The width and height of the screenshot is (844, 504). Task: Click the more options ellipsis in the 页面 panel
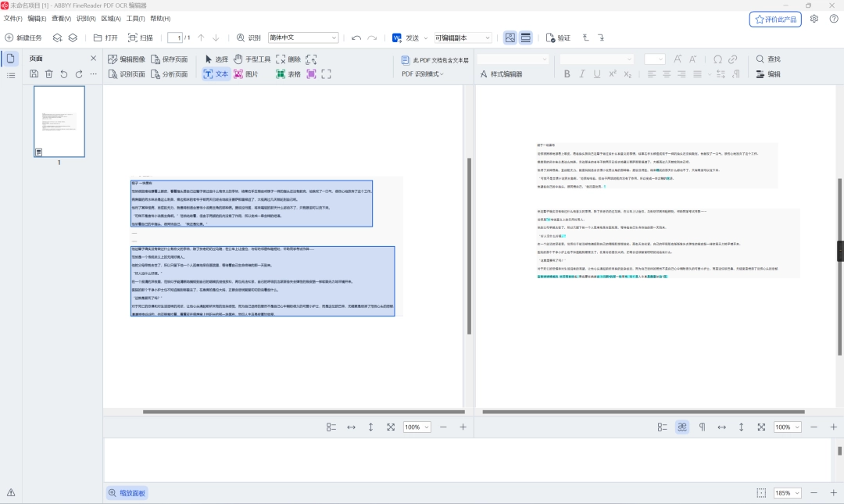pyautogui.click(x=94, y=73)
